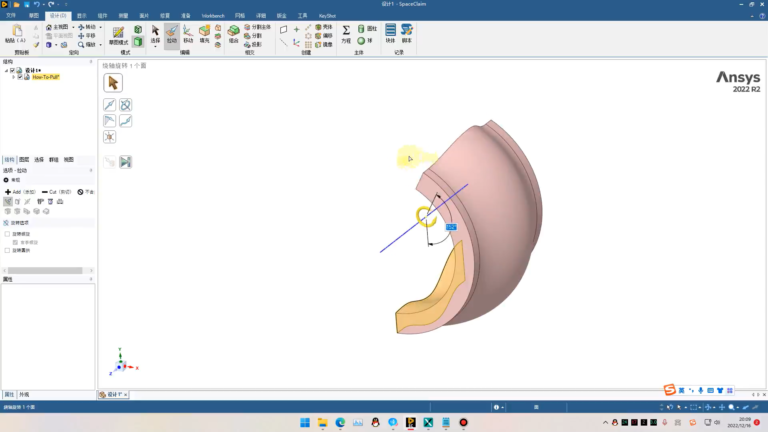Image resolution: width=768 pixels, height=432 pixels.
Task: Switch to the Groups (群组) panel tab
Action: click(54, 160)
